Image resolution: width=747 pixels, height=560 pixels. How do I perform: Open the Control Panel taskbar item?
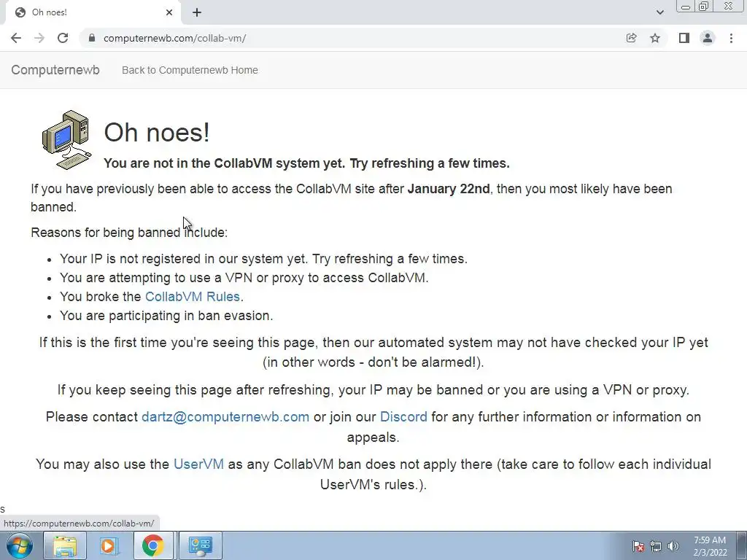tap(201, 545)
